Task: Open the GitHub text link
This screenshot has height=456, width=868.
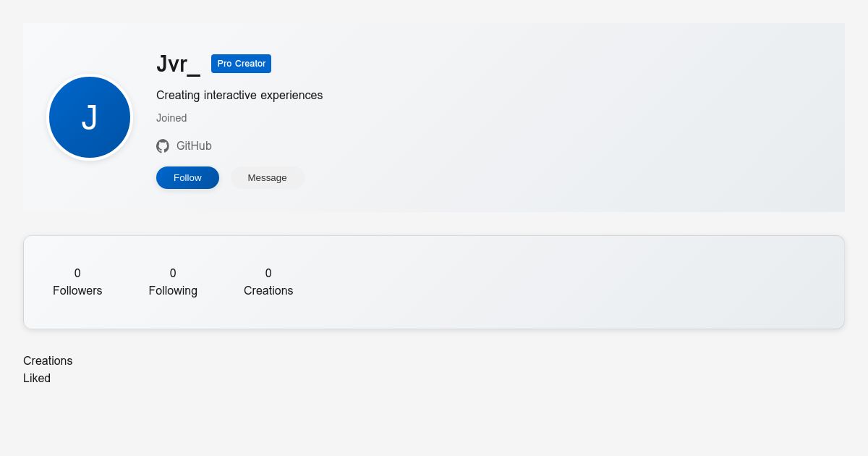Action: pyautogui.click(x=194, y=146)
